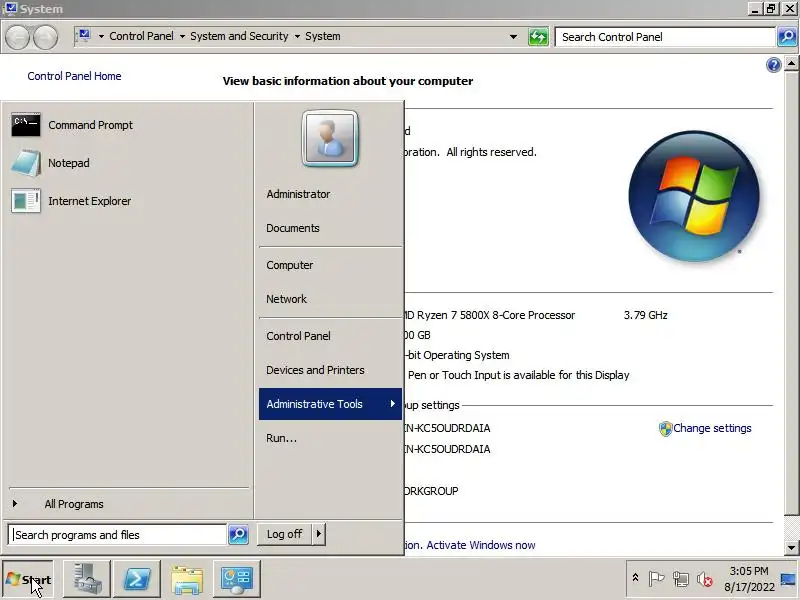Open Help with the blue question mark icon
The image size is (800, 600).
click(x=773, y=65)
